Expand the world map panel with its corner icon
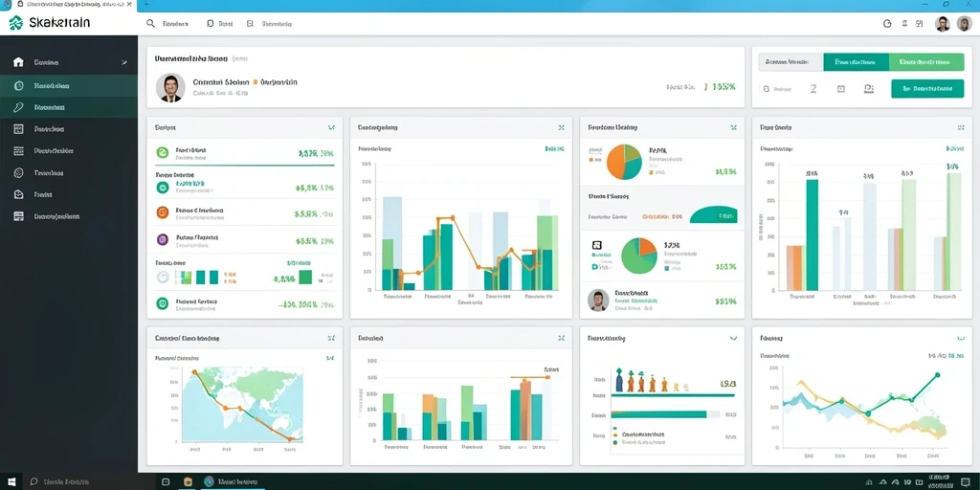The height and width of the screenshot is (490, 980). pos(331,338)
